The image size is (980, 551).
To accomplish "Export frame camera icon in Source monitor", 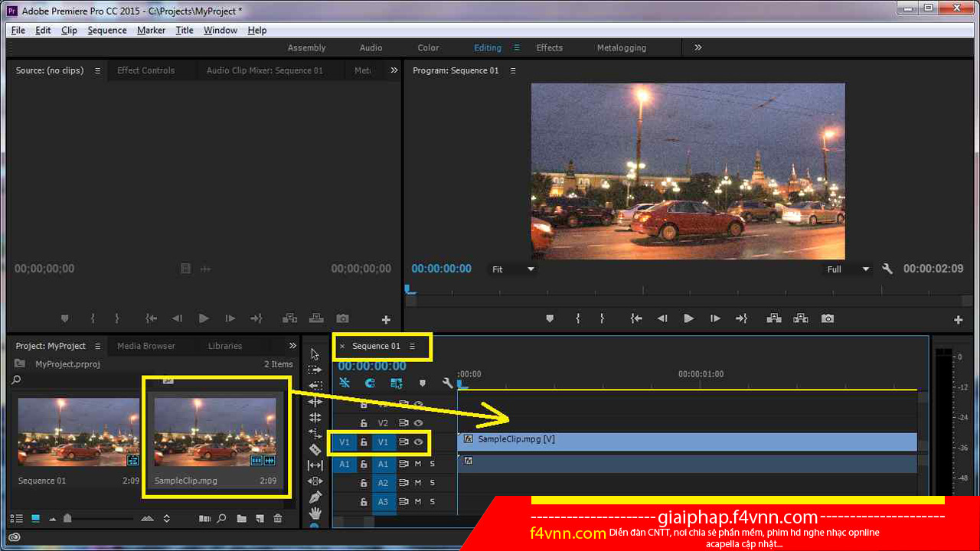I will tap(342, 318).
